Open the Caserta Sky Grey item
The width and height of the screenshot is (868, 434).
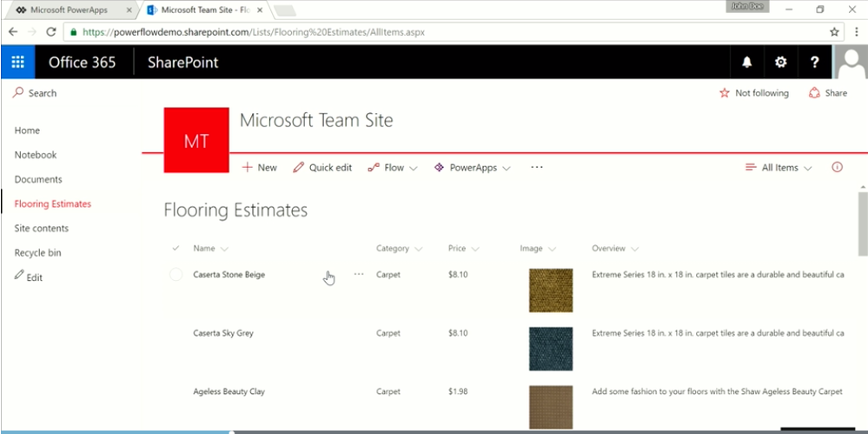(223, 333)
